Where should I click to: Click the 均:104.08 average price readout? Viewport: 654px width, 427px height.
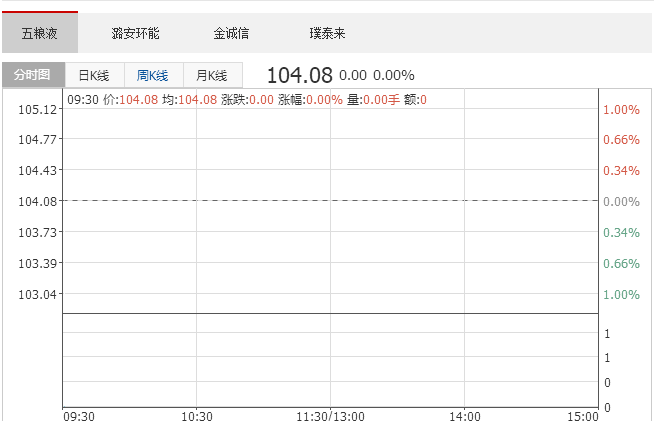click(189, 99)
